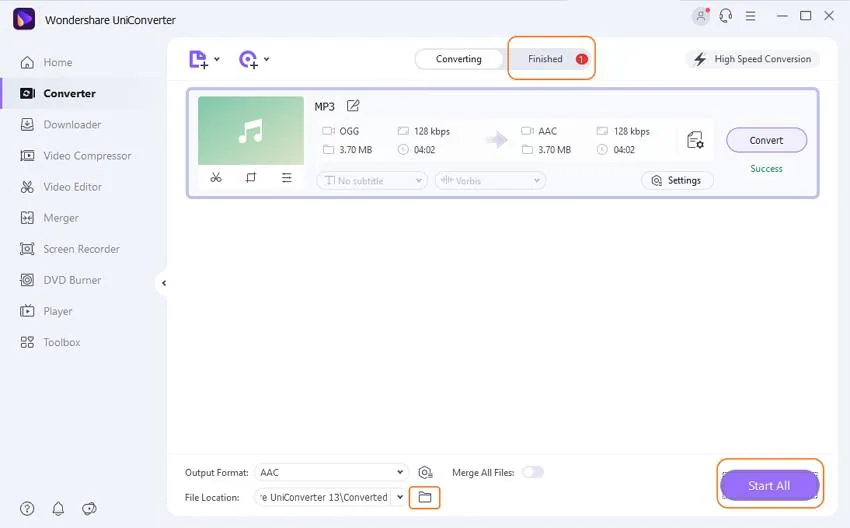
Task: Click the file Settings button
Action: point(677,181)
